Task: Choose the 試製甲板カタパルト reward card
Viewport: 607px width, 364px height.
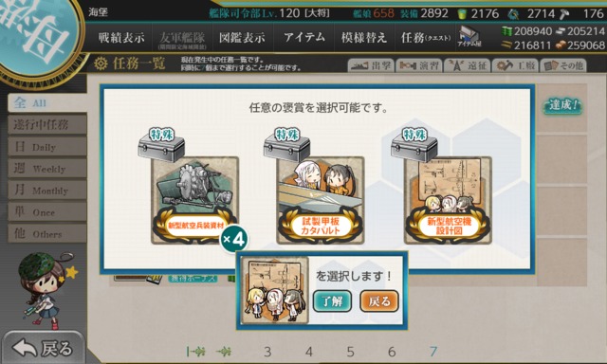Action: (321, 200)
